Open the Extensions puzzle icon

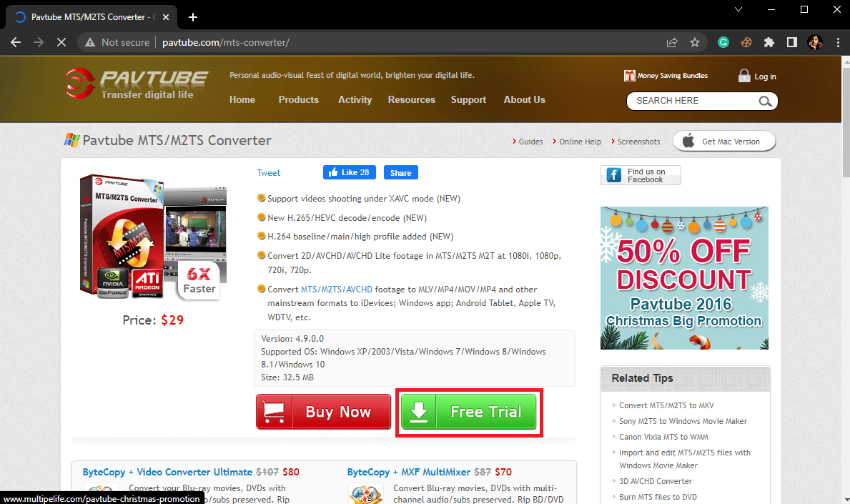(x=769, y=42)
